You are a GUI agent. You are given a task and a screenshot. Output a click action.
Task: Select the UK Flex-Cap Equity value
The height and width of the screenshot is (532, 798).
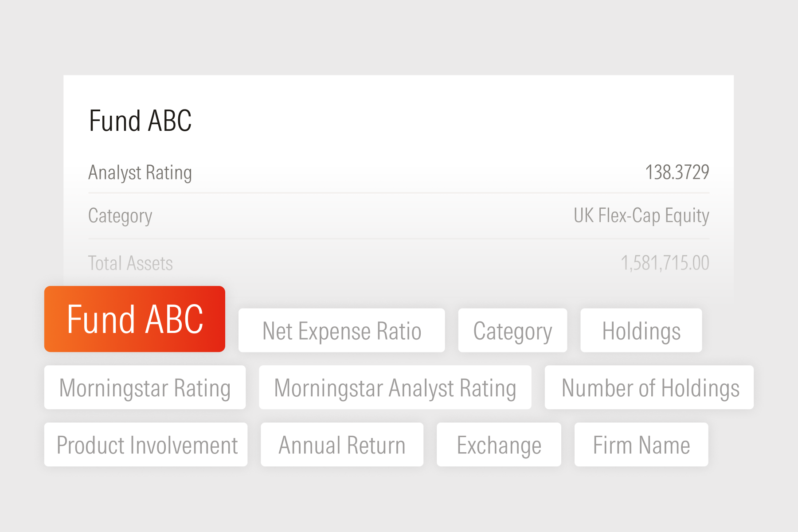(641, 216)
